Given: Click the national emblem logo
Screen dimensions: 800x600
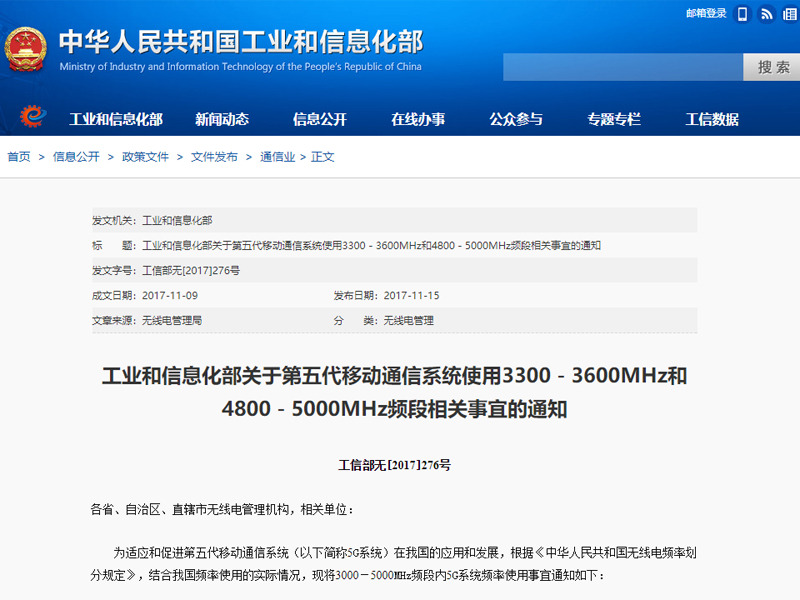Looking at the screenshot, I should coord(26,49).
